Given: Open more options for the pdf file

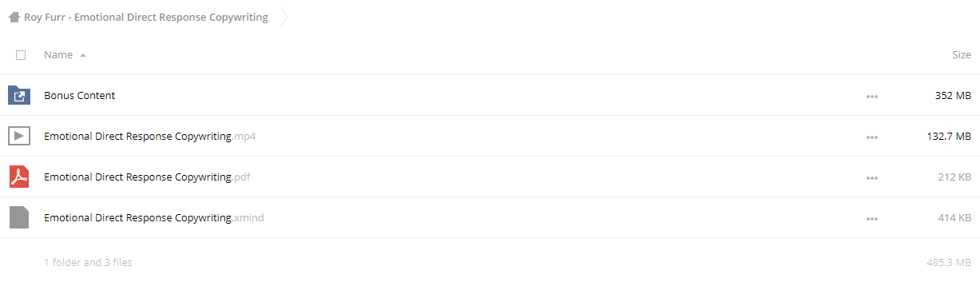Looking at the screenshot, I should (x=872, y=178).
